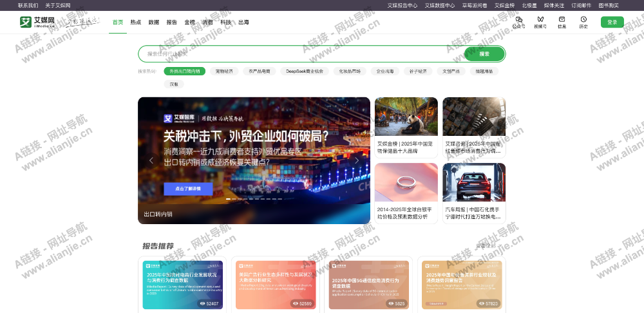
Task: Select the 谷子经济 search tag
Action: [x=418, y=71]
